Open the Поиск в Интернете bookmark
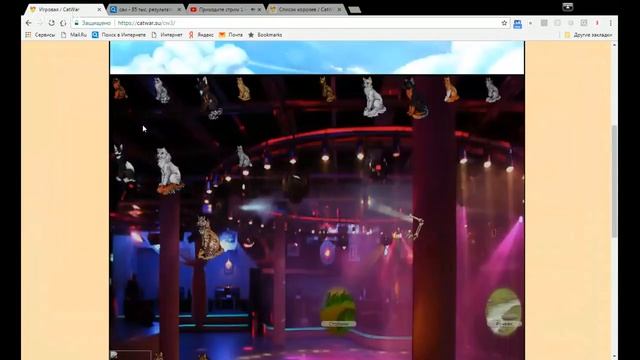This screenshot has width=640, height=360. coord(119,35)
